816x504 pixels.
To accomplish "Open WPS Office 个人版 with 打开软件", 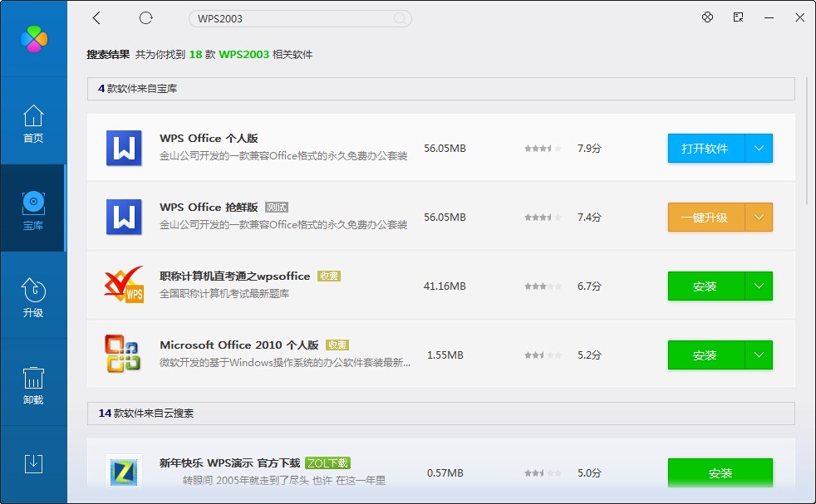I will pyautogui.click(x=706, y=149).
